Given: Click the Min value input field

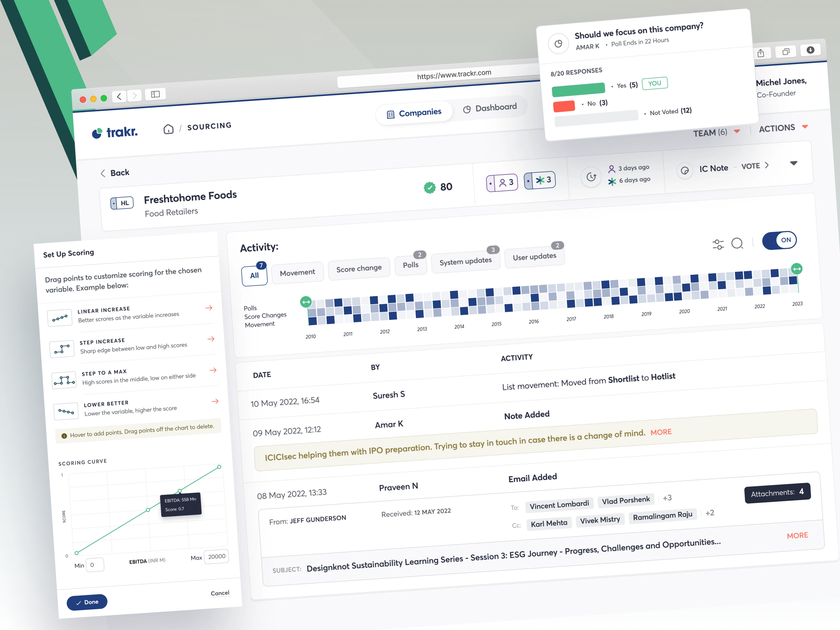Looking at the screenshot, I should [94, 565].
